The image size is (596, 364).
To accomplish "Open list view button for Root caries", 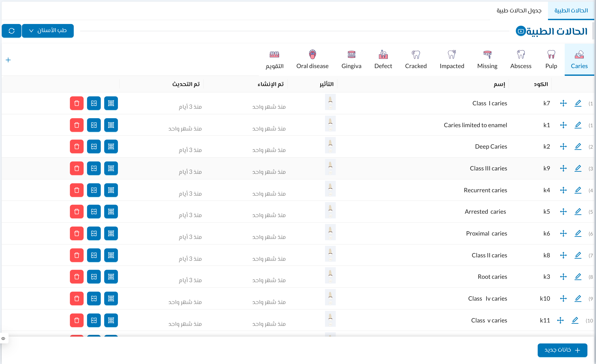I will [x=111, y=277].
